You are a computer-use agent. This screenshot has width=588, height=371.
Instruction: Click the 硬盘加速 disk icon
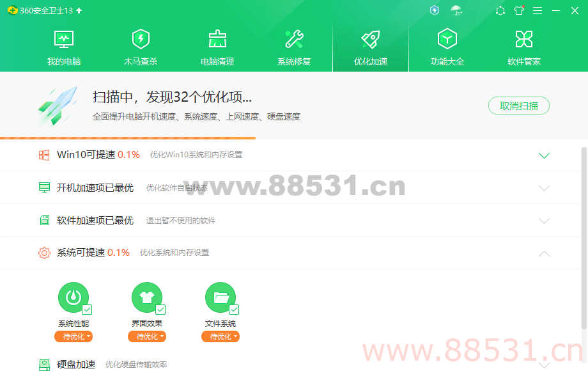44,364
